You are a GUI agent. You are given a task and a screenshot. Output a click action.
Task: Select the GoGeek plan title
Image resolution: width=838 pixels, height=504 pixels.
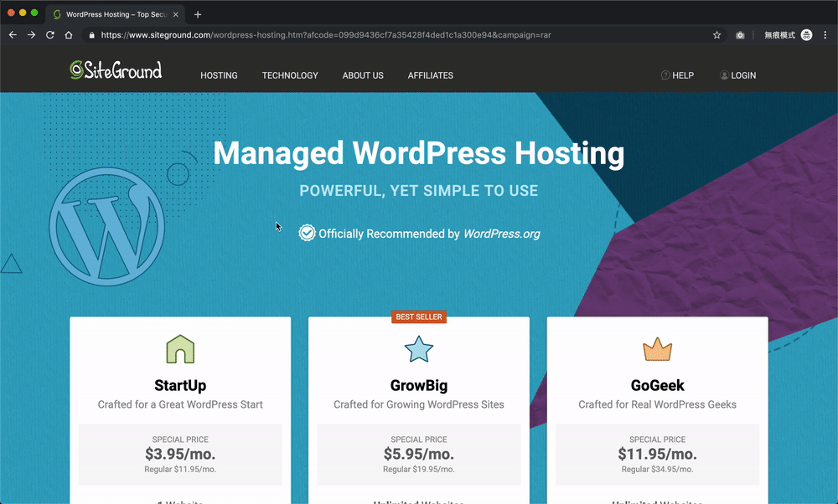657,385
